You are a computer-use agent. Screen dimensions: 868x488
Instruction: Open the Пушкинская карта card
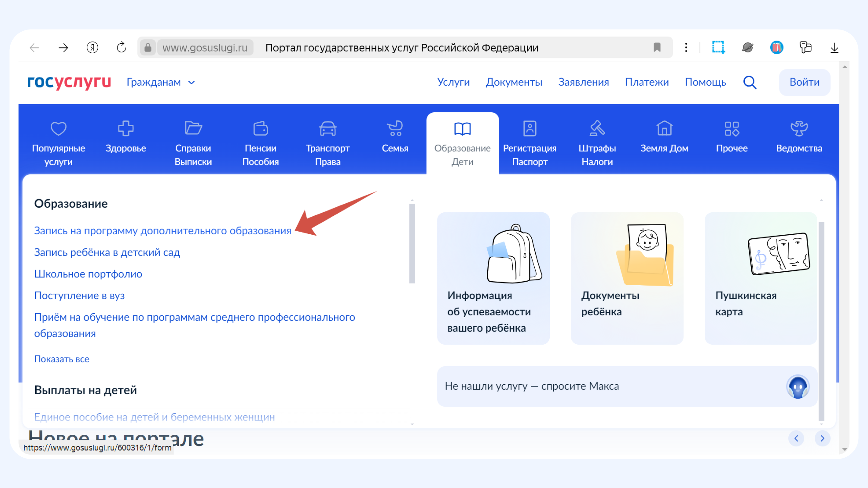click(x=760, y=278)
